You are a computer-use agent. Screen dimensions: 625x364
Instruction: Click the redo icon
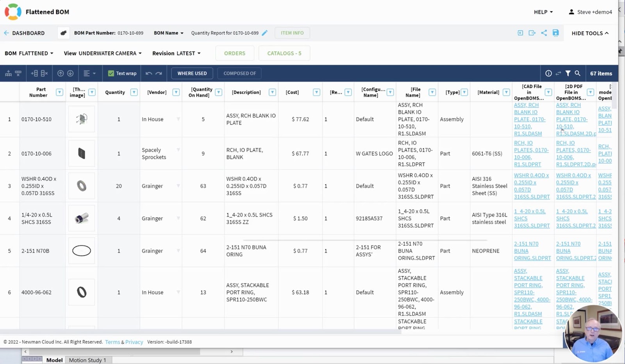click(159, 73)
